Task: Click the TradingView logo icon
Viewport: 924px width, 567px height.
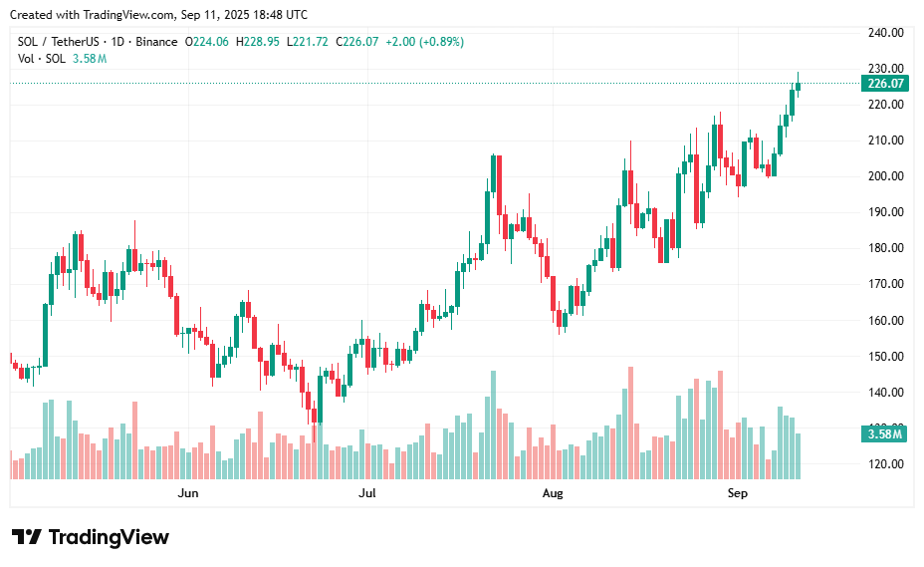Action: [26, 537]
